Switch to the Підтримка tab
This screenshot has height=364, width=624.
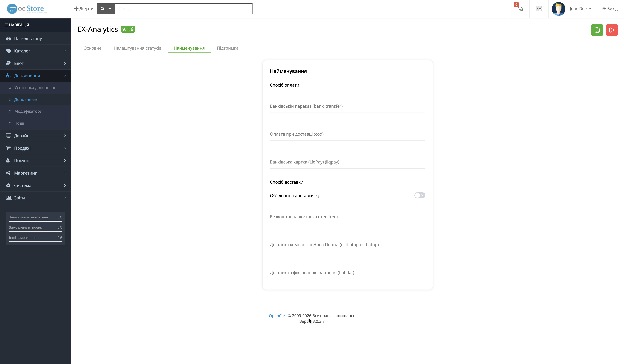tap(227, 48)
